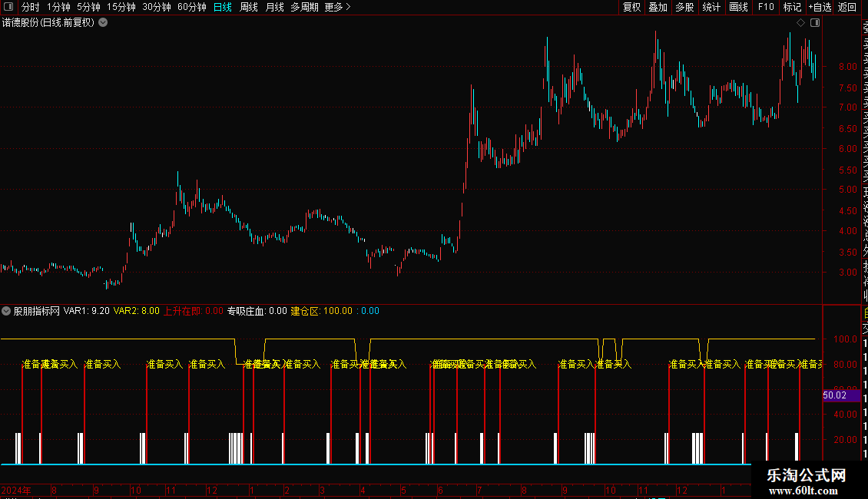Click the 上升在即: 0.00 label
The height and width of the screenshot is (499, 868).
tap(194, 311)
